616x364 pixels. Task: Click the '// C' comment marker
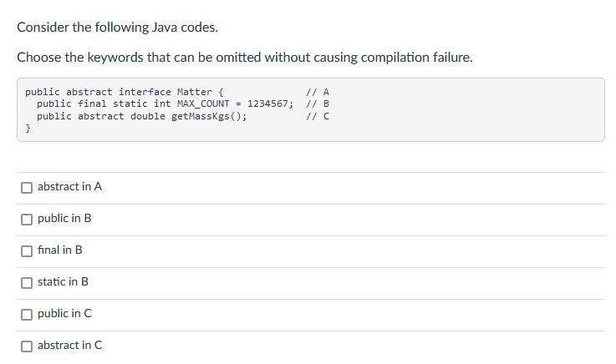(x=318, y=117)
